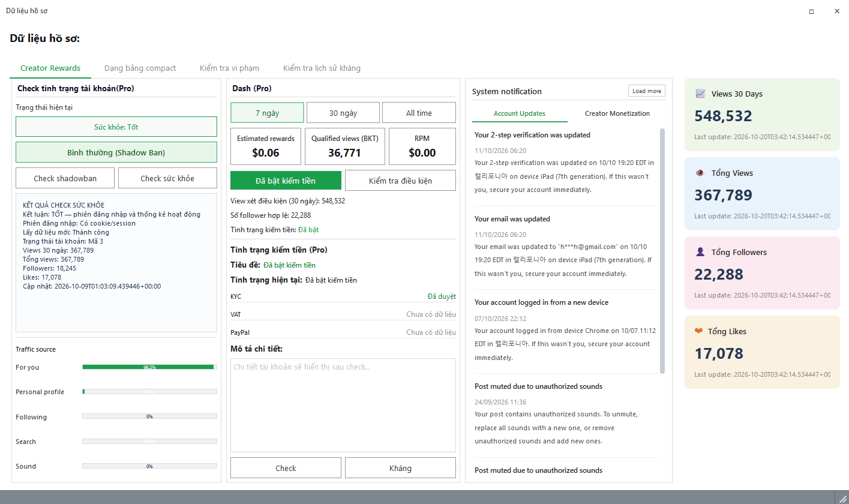This screenshot has height=504, width=849.
Task: Choose the 30 ngày period
Action: (343, 113)
